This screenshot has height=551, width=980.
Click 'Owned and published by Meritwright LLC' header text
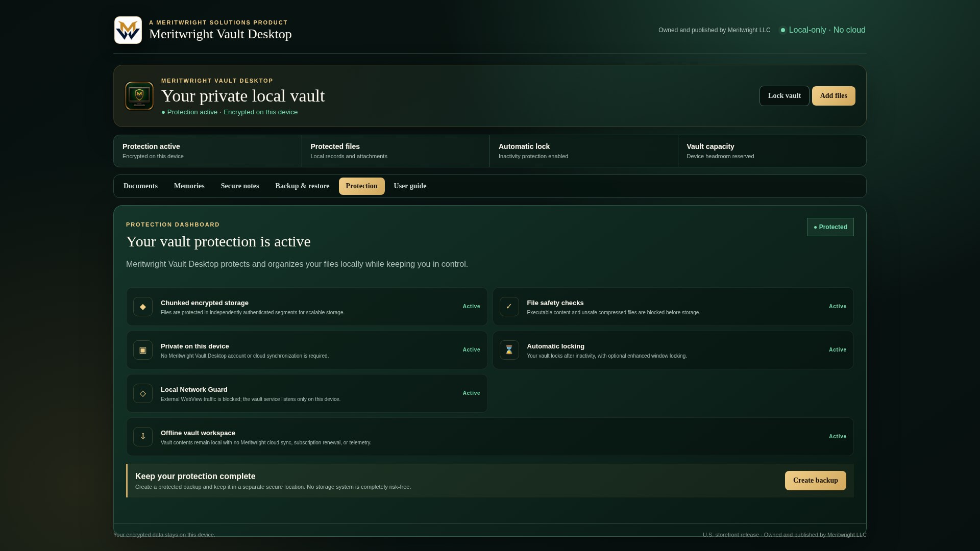point(715,30)
